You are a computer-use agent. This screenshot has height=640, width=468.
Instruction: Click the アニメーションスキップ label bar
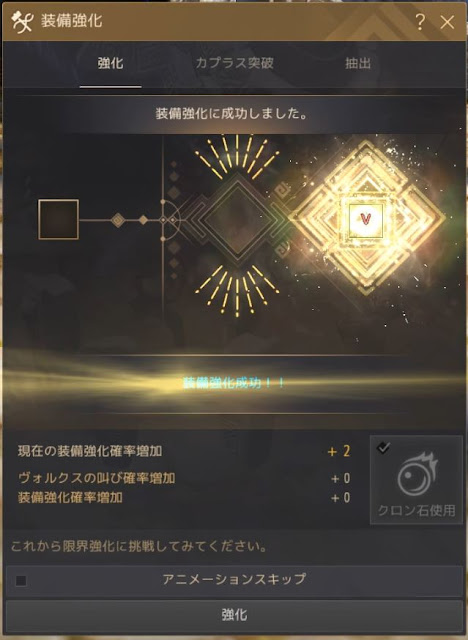point(234,580)
